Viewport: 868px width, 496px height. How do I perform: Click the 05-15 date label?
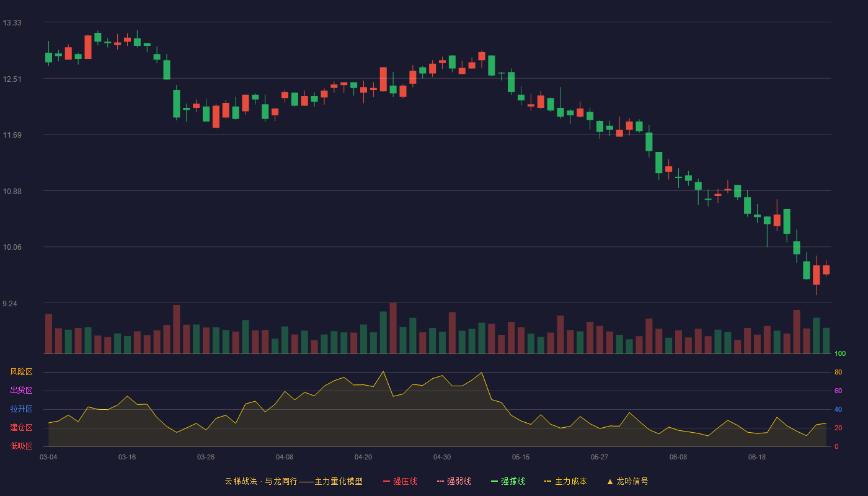521,457
